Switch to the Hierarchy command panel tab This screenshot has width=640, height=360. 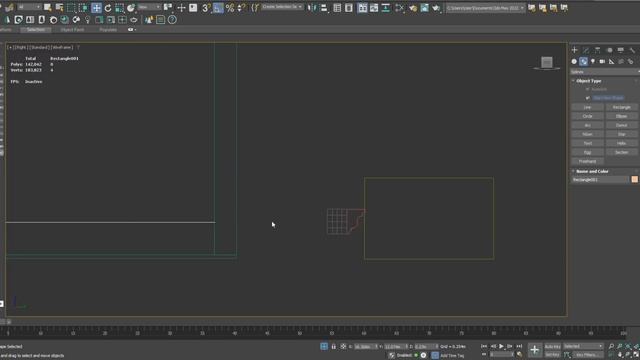point(598,50)
